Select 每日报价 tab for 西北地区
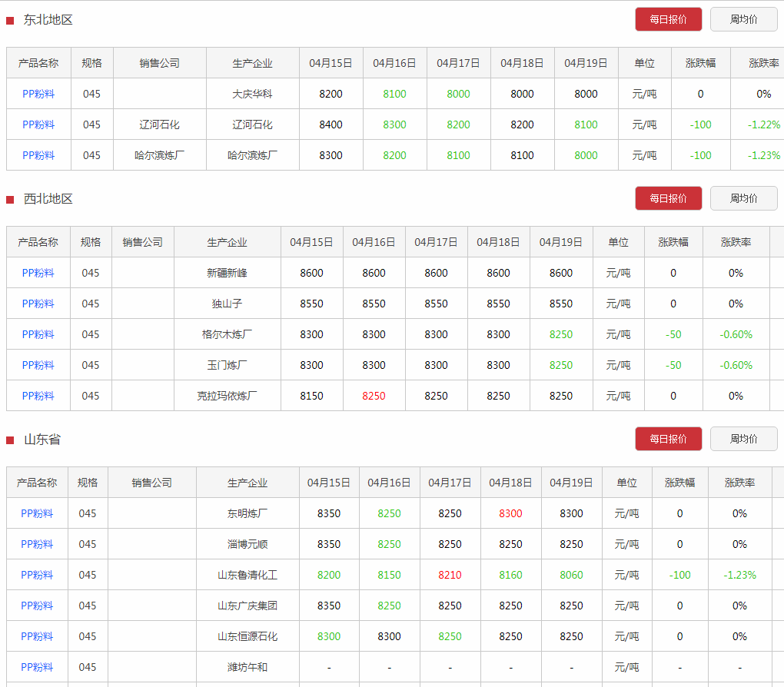784x687 pixels. pos(669,198)
